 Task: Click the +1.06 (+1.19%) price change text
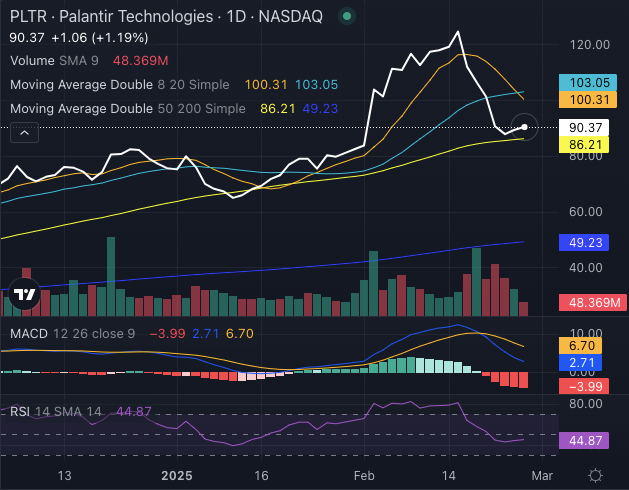click(100, 38)
